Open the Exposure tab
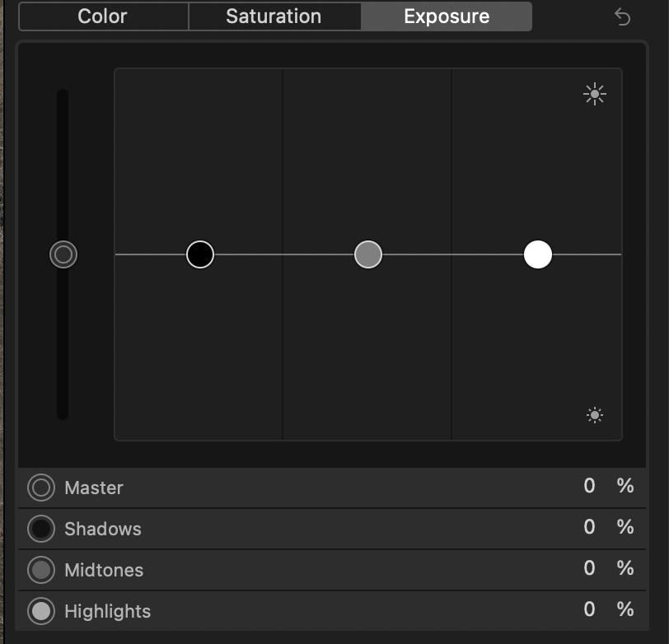Screen dimensions: 669x644 pyautogui.click(x=447, y=16)
